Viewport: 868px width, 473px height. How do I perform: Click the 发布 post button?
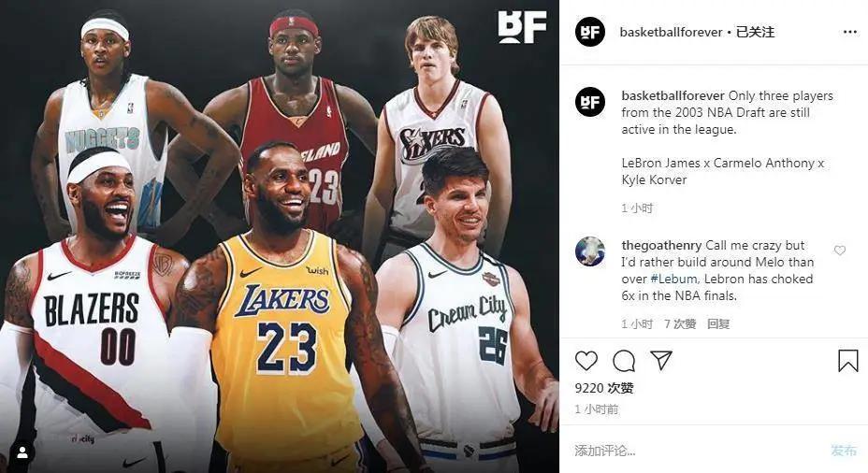coord(844,451)
